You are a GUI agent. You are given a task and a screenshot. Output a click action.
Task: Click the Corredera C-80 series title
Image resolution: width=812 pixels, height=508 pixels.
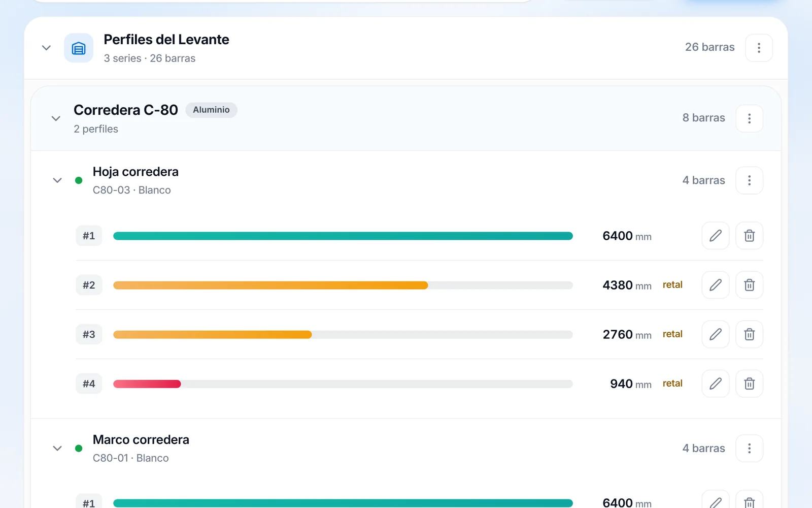pyautogui.click(x=126, y=110)
